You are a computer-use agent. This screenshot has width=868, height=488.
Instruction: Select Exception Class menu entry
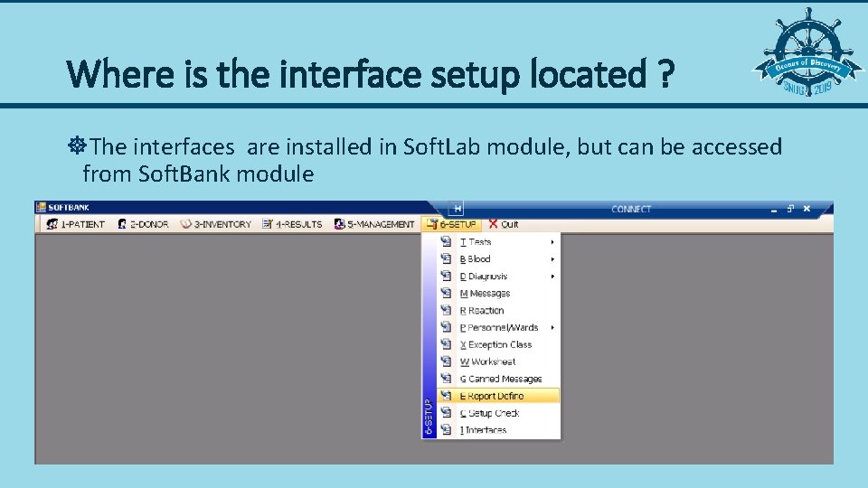pyautogui.click(x=499, y=344)
